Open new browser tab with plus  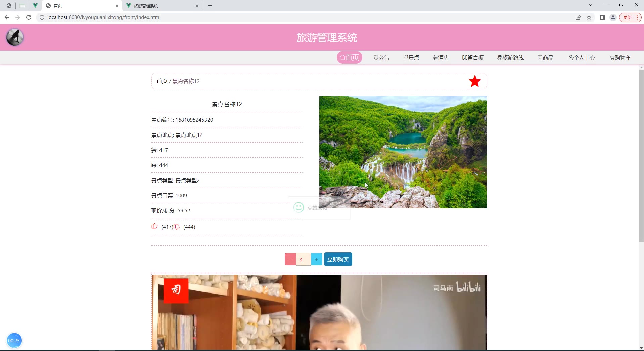pos(210,6)
